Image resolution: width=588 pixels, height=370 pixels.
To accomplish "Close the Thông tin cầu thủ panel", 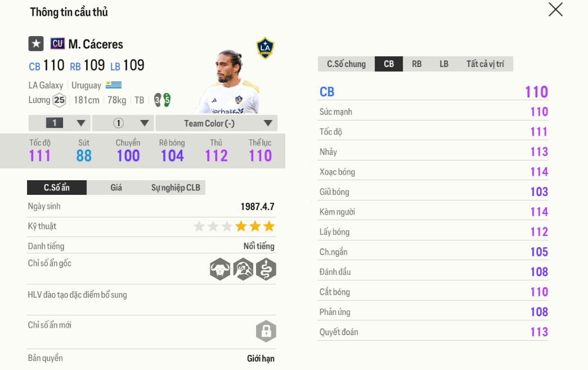I will pos(555,10).
